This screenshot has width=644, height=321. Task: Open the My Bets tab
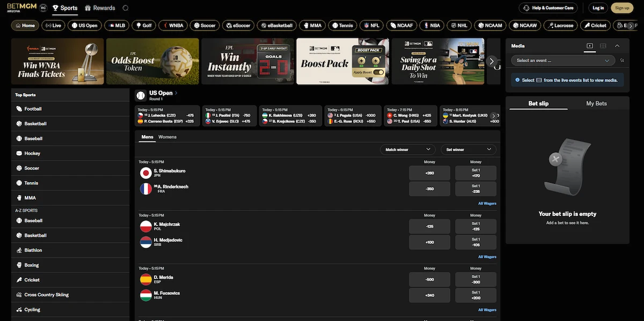tap(597, 103)
